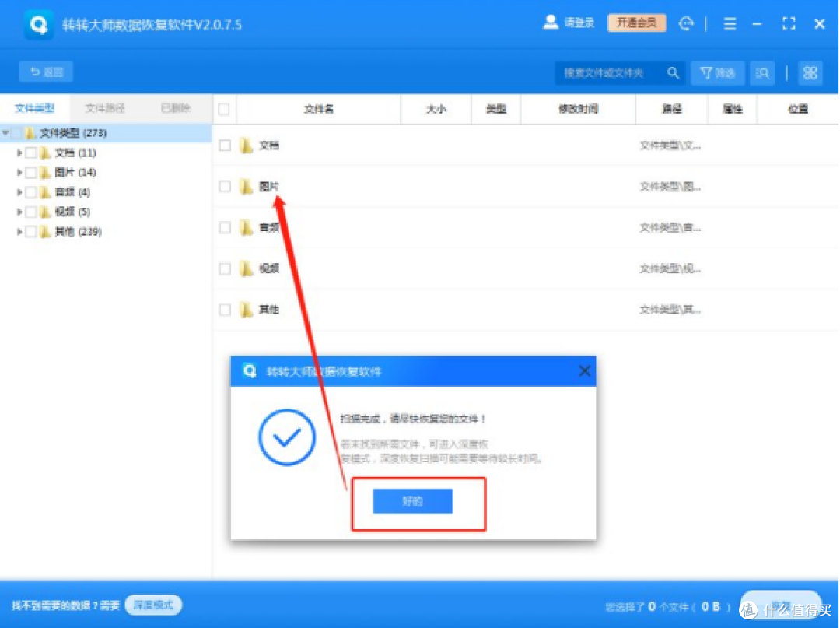The width and height of the screenshot is (840, 628).
Task: Check the 其他 row checkbox in file list
Action: click(x=225, y=310)
